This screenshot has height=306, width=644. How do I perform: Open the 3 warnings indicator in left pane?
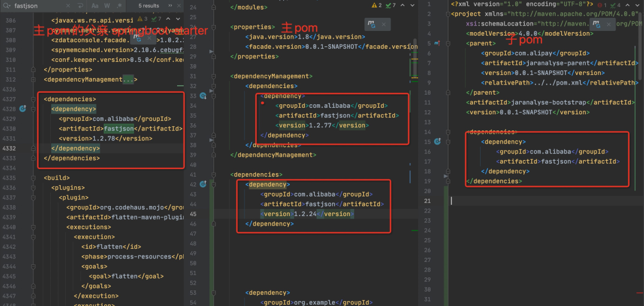(x=143, y=19)
